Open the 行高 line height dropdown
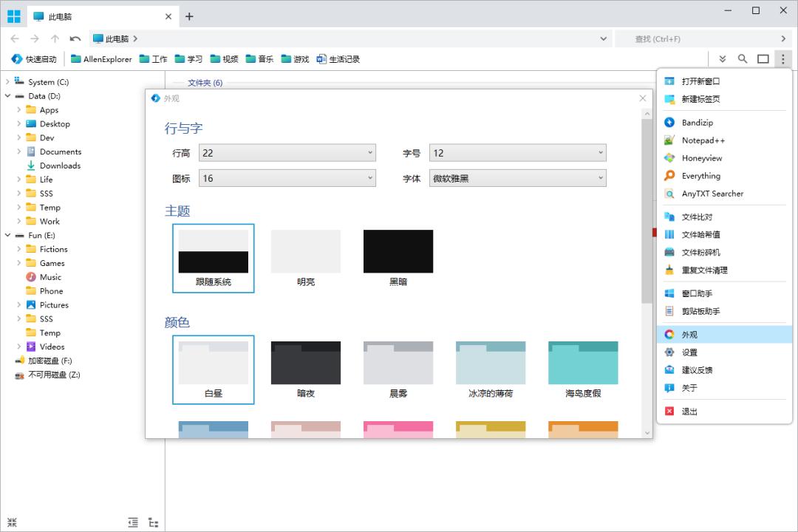 tap(287, 151)
